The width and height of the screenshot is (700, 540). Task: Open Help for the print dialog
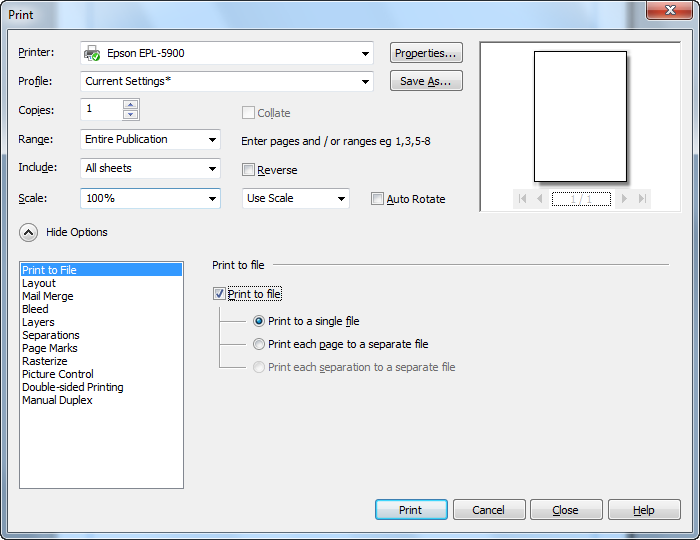point(644,510)
